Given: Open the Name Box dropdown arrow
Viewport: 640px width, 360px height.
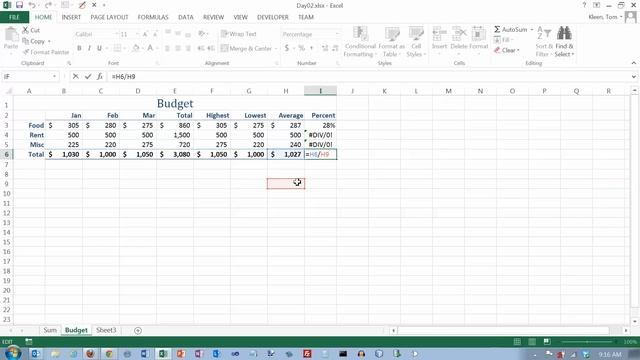Looking at the screenshot, I should click(x=54, y=76).
